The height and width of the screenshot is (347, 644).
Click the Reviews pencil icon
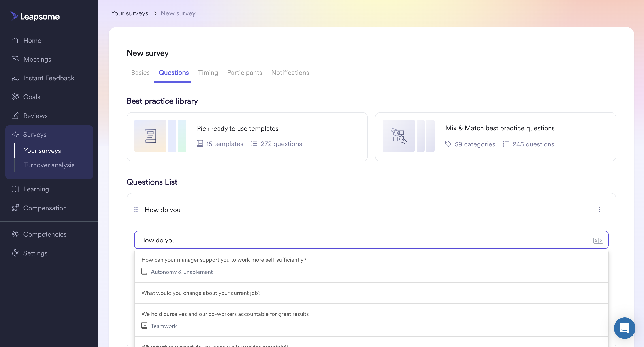15,116
